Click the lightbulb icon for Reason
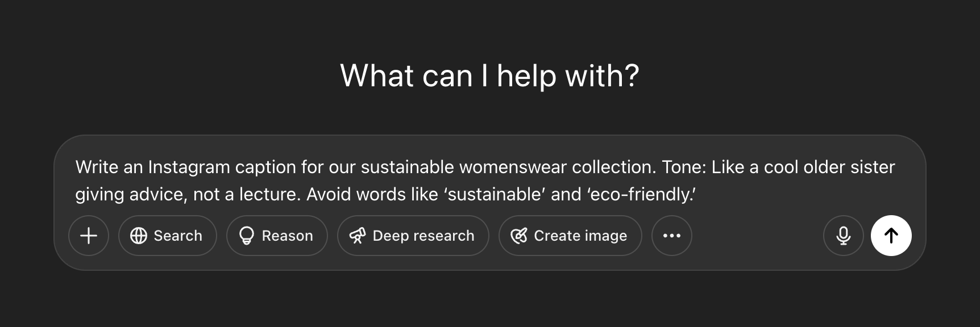980x327 pixels. pyautogui.click(x=247, y=236)
